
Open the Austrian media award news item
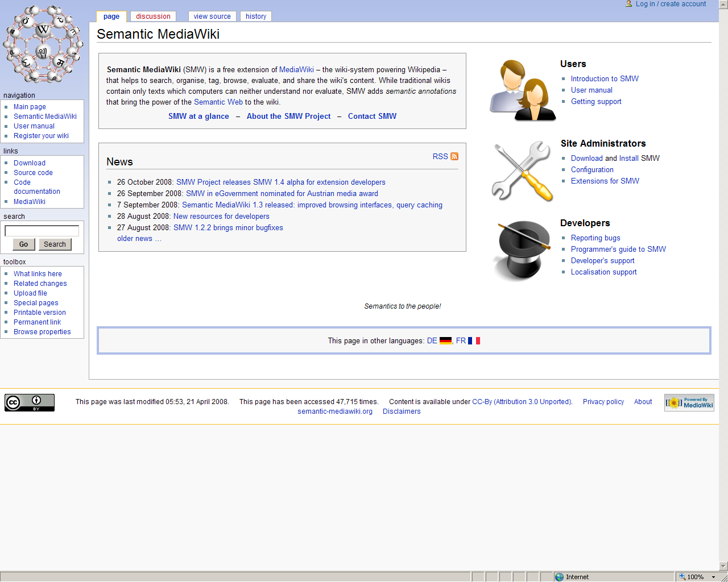[282, 194]
